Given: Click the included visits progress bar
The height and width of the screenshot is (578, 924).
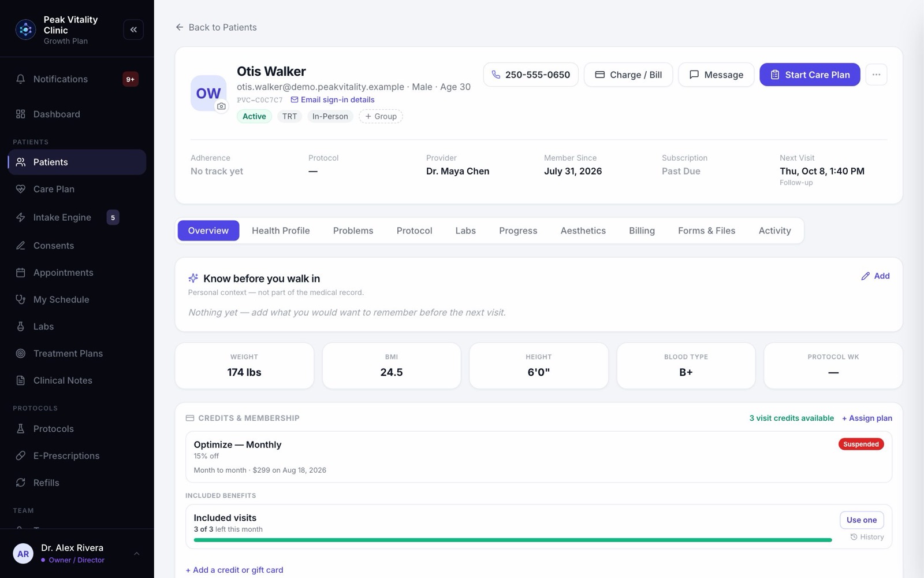Looking at the screenshot, I should 513,540.
